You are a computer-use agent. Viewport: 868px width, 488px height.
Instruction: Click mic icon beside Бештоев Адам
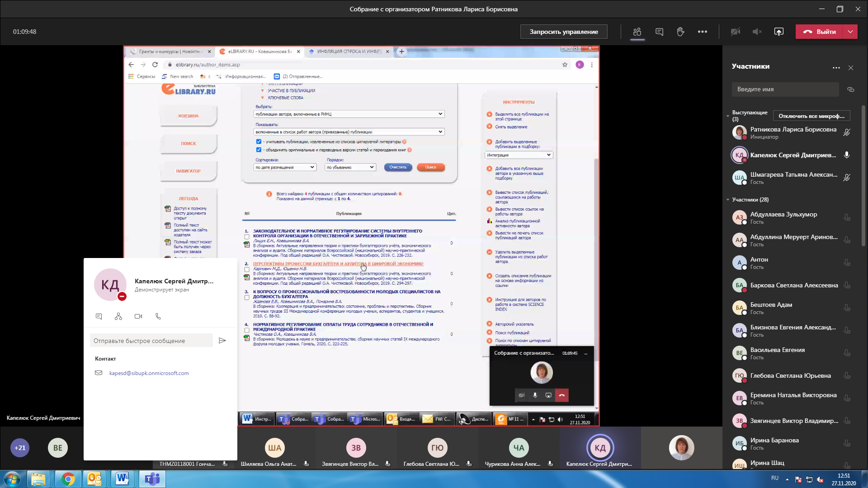click(847, 308)
